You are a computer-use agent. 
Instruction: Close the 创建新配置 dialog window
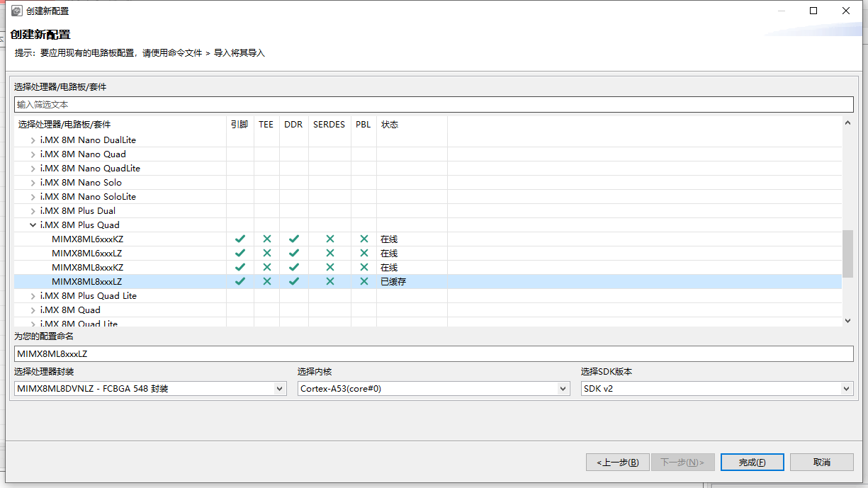point(846,11)
